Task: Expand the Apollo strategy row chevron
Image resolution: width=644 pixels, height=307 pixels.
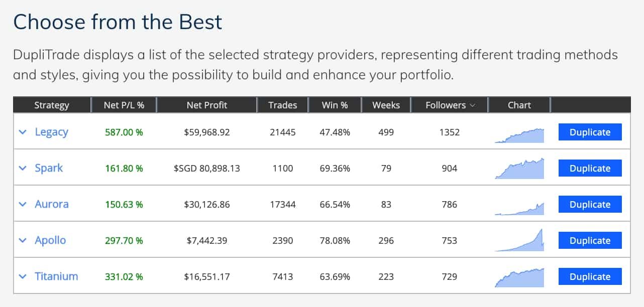Action: click(x=23, y=240)
